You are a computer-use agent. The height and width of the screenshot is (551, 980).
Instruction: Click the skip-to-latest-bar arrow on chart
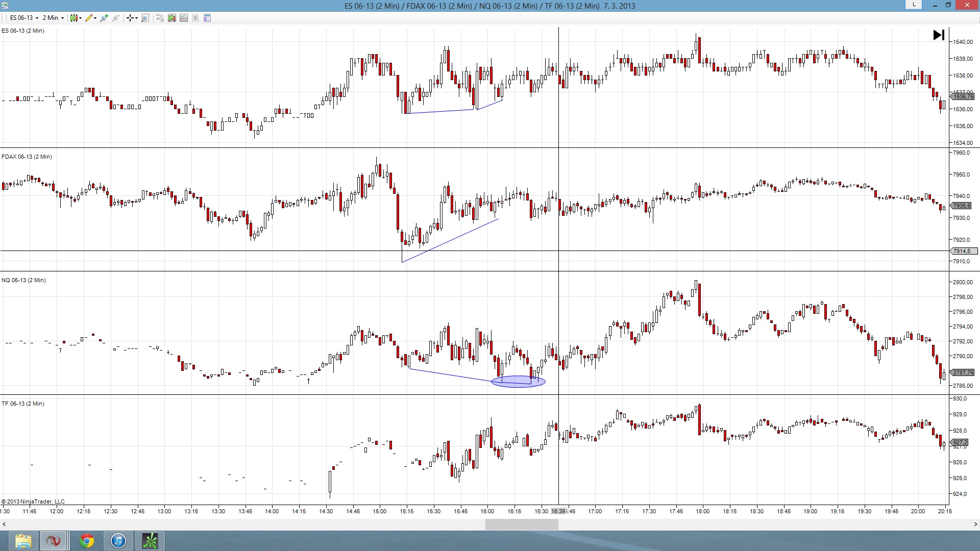(x=938, y=35)
